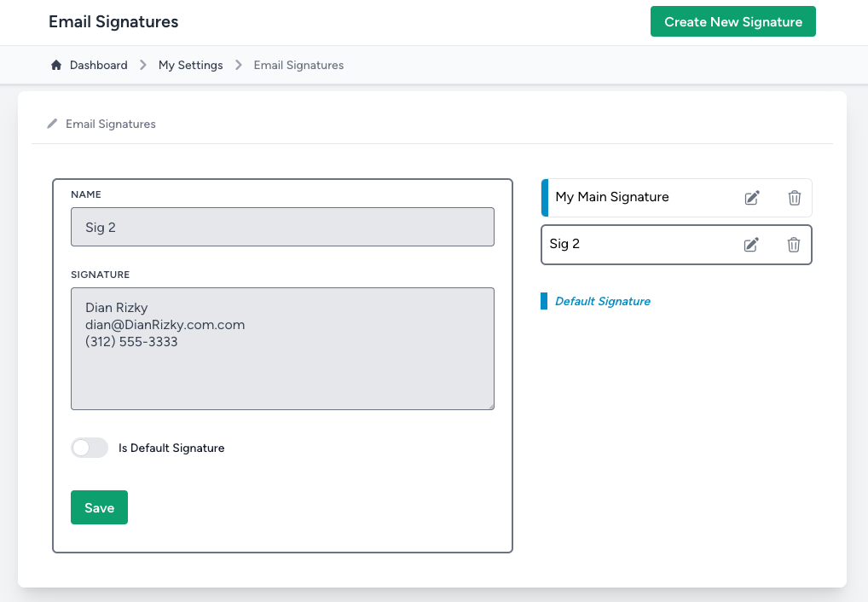Screen dimensions: 868x602
Task: Click Create New Signature
Action: coord(732,21)
